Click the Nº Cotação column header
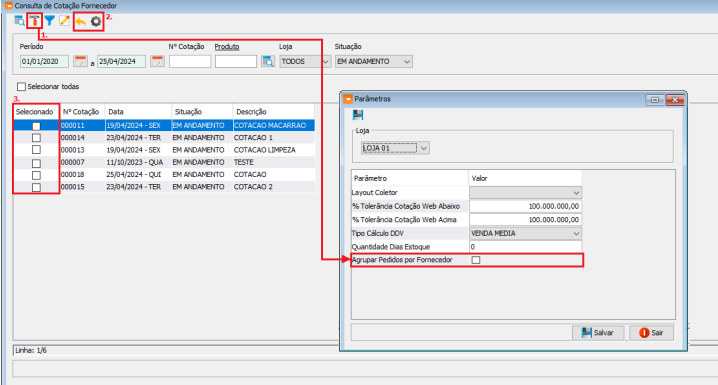 pyautogui.click(x=81, y=112)
